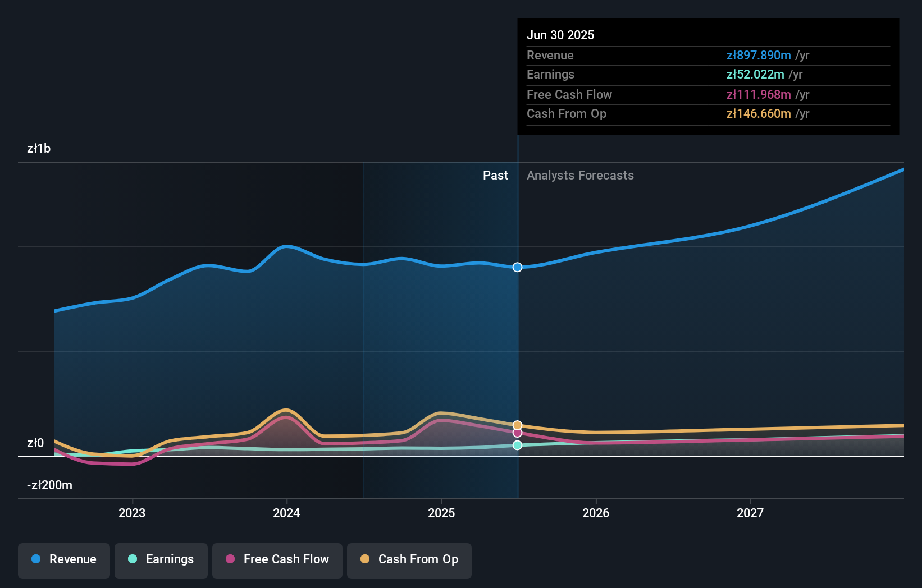Click the Cash From Op label in tooltip
Screen dimensions: 922x588
[567, 114]
